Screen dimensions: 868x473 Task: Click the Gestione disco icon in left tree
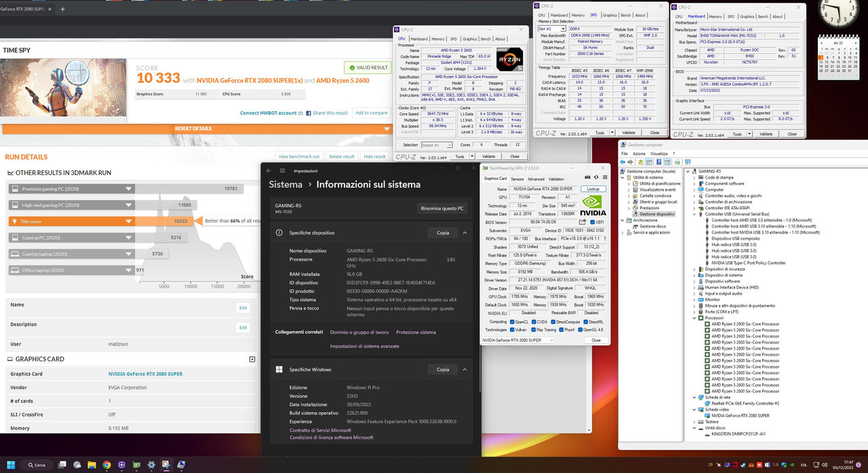pos(635,226)
